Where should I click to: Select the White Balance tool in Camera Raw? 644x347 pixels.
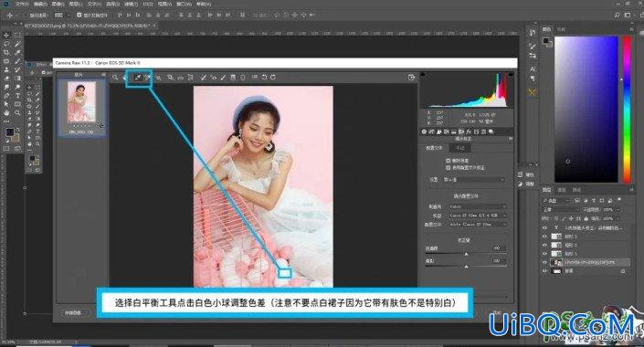pos(138,78)
